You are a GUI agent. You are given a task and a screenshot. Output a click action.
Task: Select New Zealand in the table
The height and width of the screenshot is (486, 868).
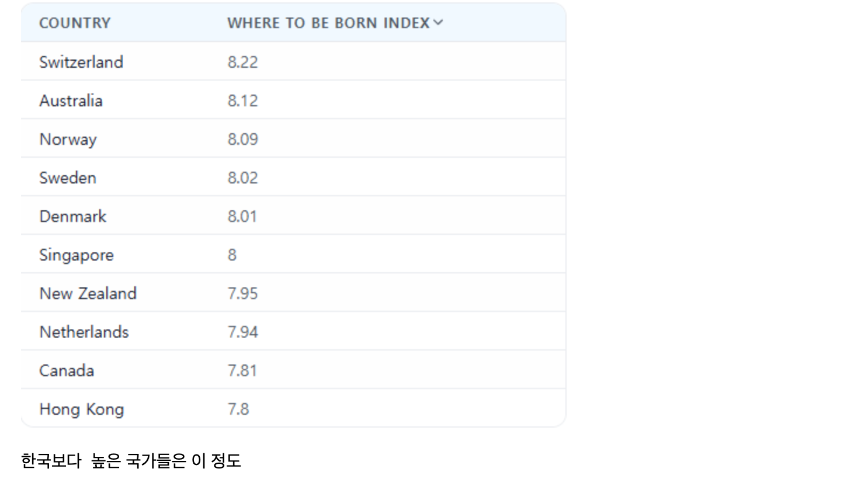tap(88, 293)
